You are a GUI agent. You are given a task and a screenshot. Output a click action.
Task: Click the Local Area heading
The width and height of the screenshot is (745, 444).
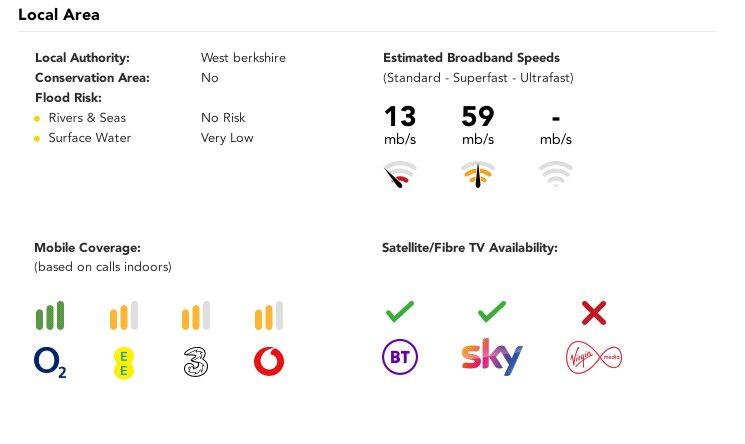(59, 15)
